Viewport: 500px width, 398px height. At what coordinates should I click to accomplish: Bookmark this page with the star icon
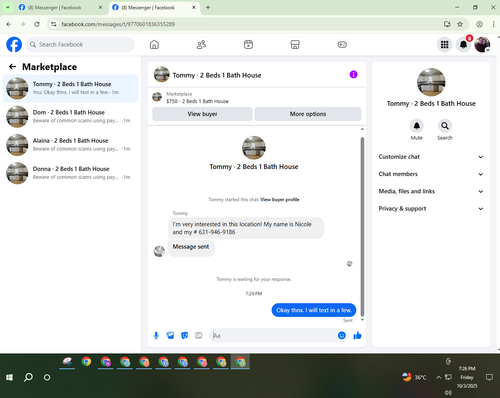pos(460,24)
